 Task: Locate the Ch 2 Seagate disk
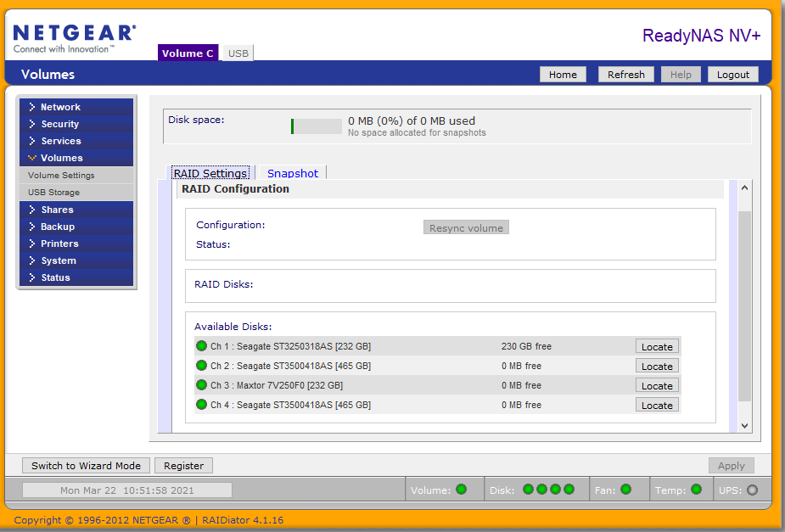click(657, 367)
